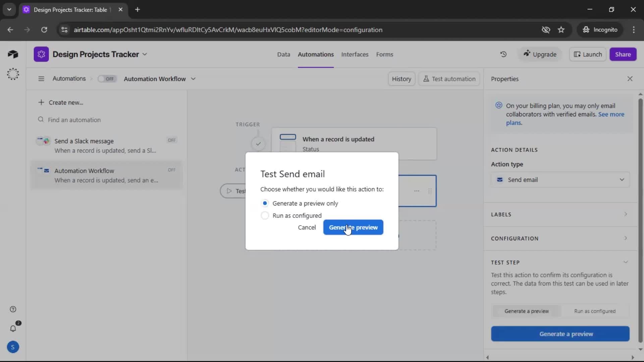Switch to the Forms tab
The height and width of the screenshot is (362, 644).
pos(384,54)
